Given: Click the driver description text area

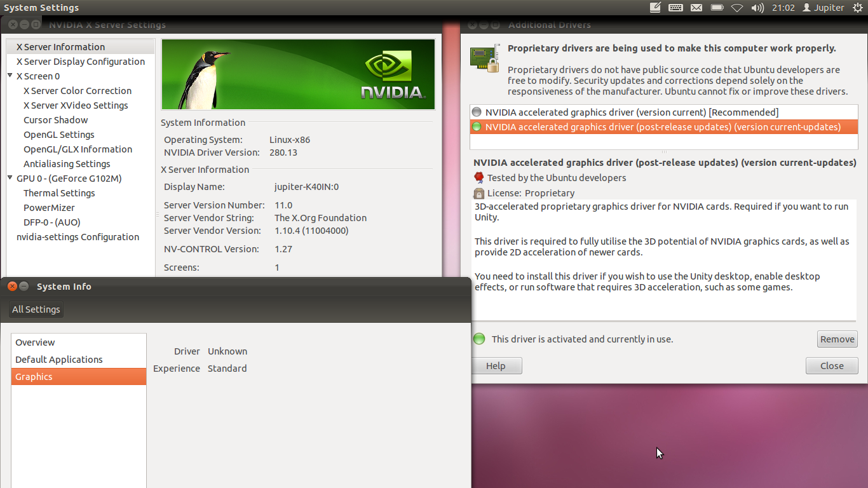Looking at the screenshot, I should coord(663,260).
